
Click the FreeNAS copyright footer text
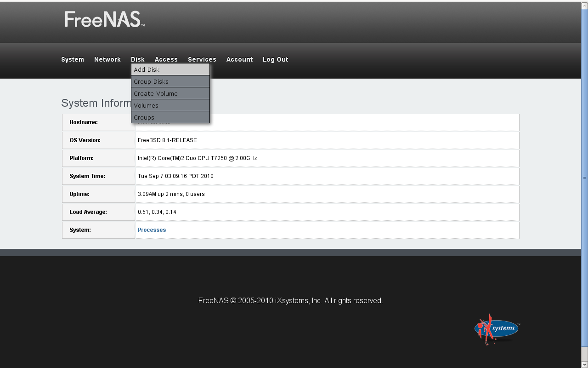pyautogui.click(x=291, y=301)
